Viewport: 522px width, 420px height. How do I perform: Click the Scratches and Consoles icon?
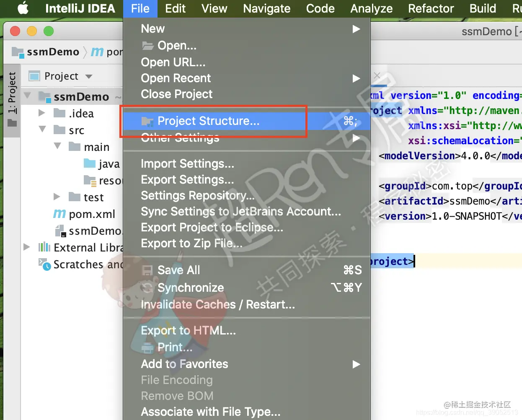point(45,264)
